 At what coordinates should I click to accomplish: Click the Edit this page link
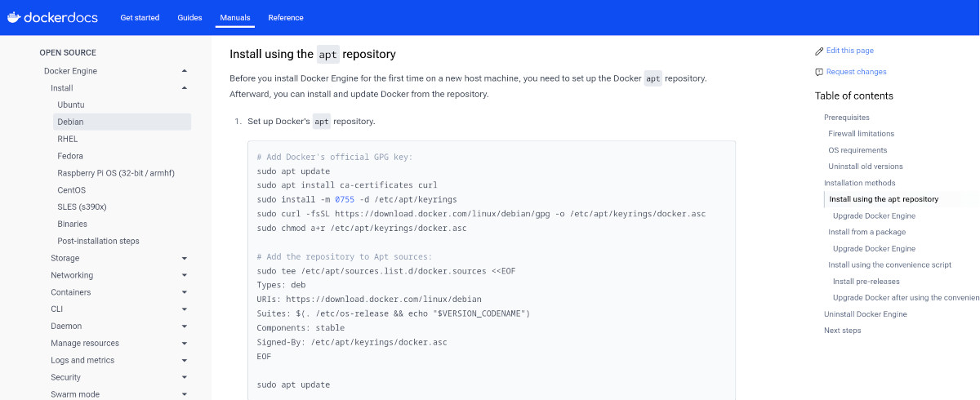click(x=849, y=51)
